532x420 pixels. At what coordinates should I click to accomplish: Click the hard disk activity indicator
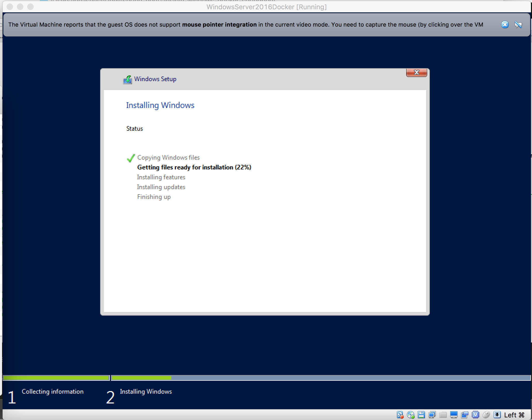pyautogui.click(x=400, y=415)
